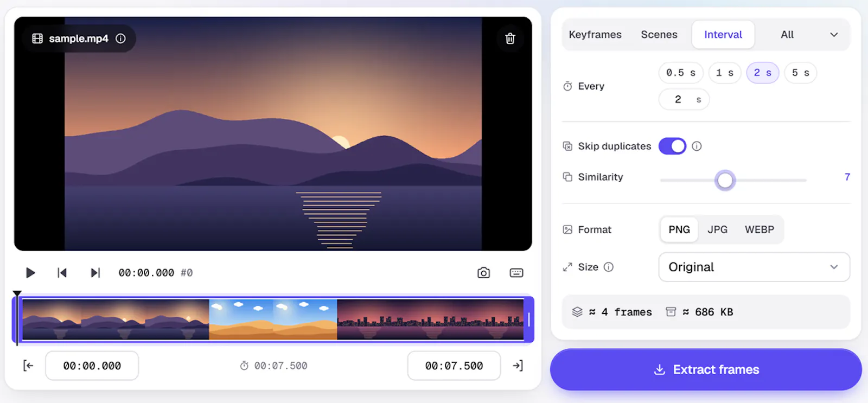Select JPG format
This screenshot has height=403, width=868.
tap(717, 229)
